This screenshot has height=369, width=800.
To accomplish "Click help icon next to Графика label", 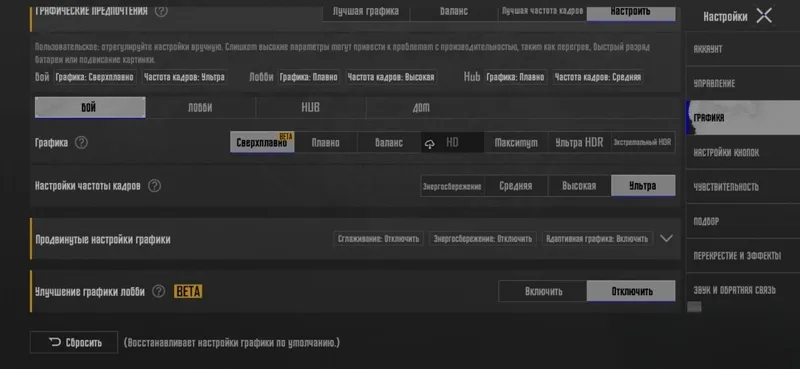I will [81, 143].
